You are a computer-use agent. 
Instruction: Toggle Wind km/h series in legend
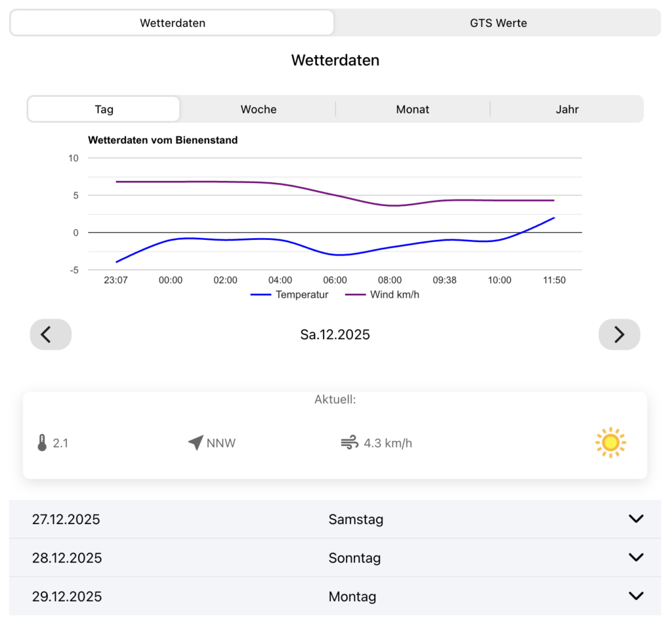tap(382, 294)
